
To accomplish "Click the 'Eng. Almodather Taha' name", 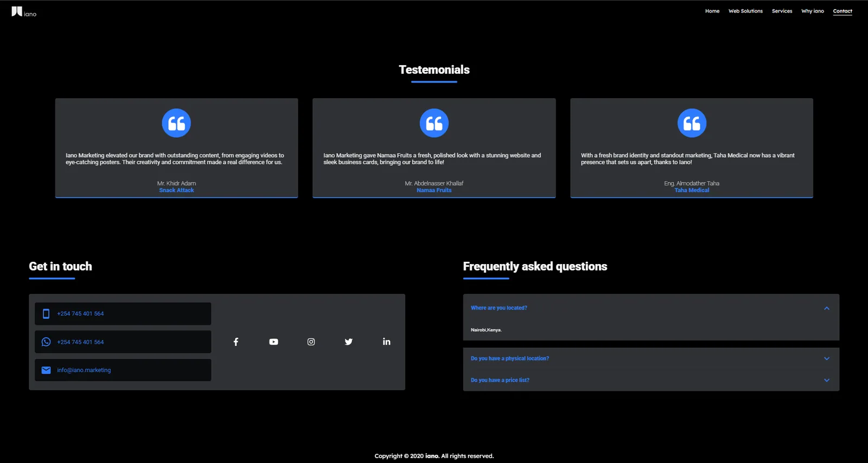I will pos(692,183).
